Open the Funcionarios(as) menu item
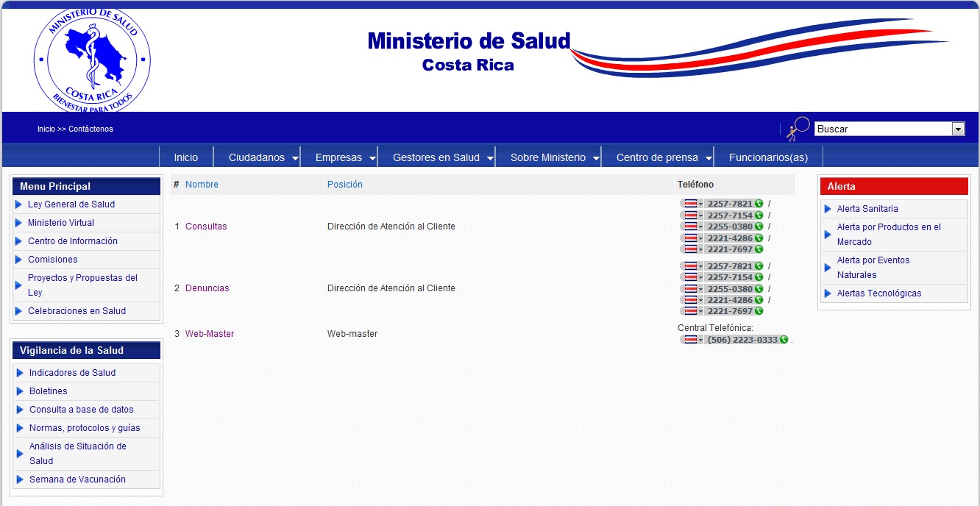 [x=768, y=157]
